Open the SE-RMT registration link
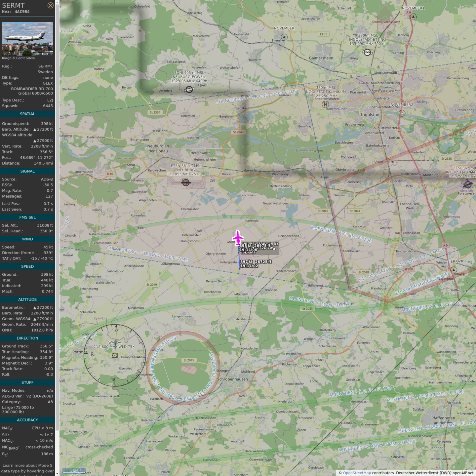The width and height of the screenshot is (476, 476). click(x=45, y=66)
